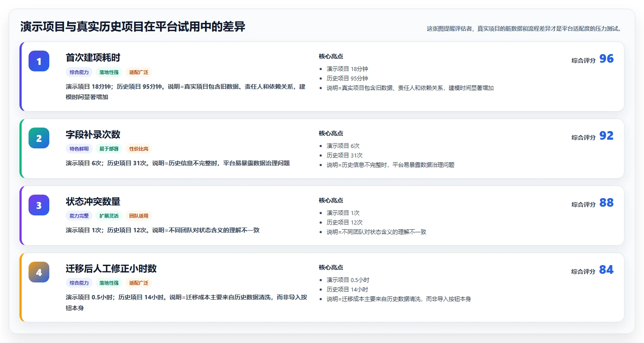
Task: Select 适配广泛 tag under 首次建项耗时
Action: (139, 72)
